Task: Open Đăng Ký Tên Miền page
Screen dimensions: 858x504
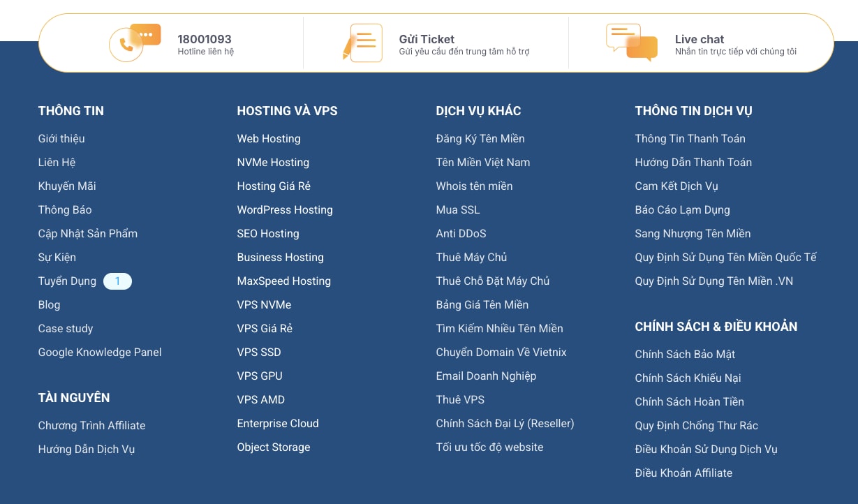Action: [480, 138]
